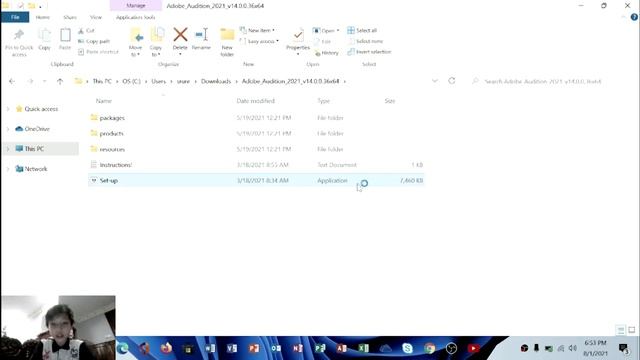Select the Set-up application file

[256, 180]
